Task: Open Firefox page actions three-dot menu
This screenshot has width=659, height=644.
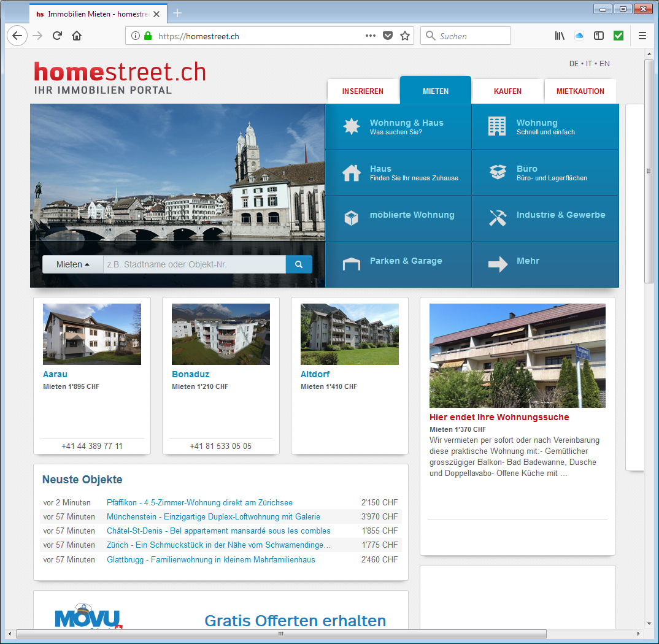Action: click(370, 36)
